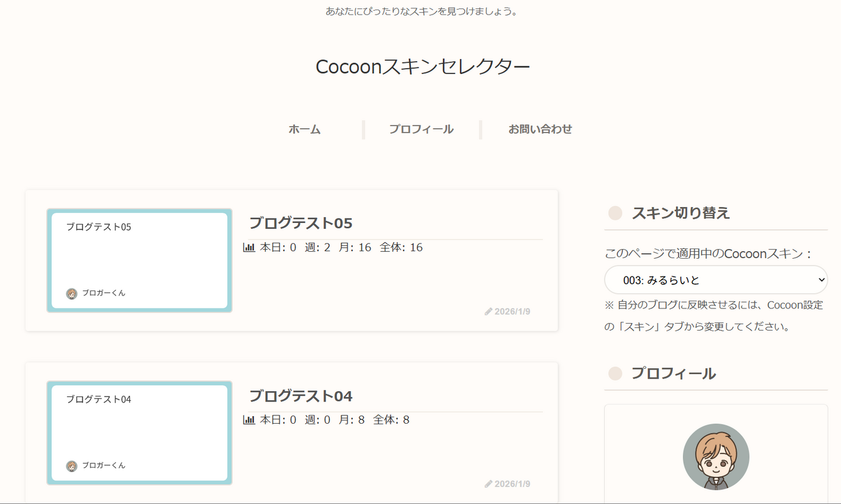Open the ホーム menu item
Viewport: 841px width, 504px height.
coord(305,129)
